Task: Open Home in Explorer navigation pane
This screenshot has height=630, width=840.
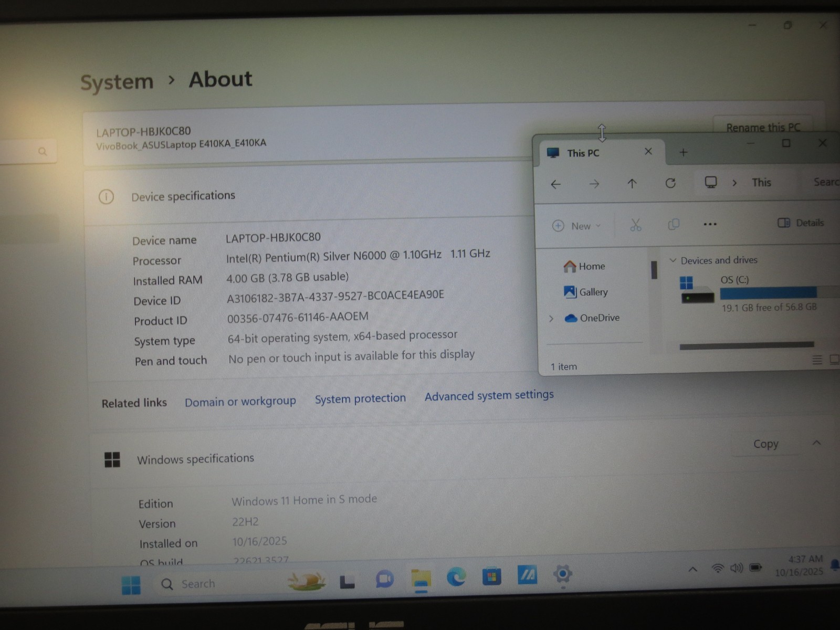Action: click(x=584, y=266)
